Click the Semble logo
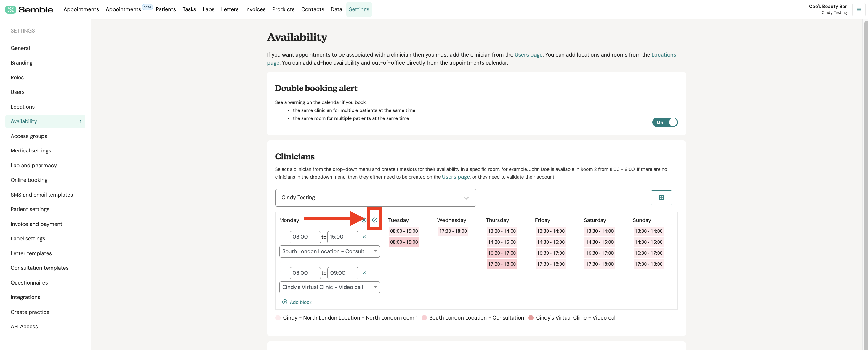The height and width of the screenshot is (350, 868). 29,9
